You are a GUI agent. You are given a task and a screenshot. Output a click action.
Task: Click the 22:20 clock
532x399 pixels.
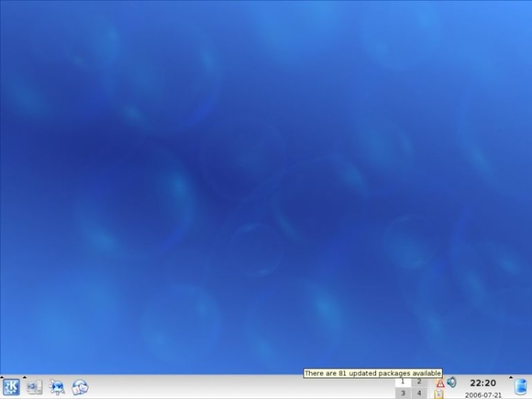[x=482, y=383]
